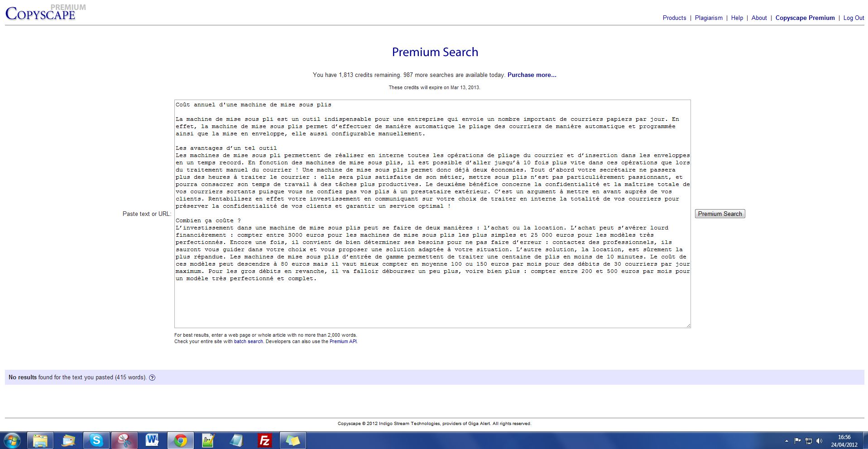Open the volume speaker tray icon
The height and width of the screenshot is (449, 868).
point(819,441)
